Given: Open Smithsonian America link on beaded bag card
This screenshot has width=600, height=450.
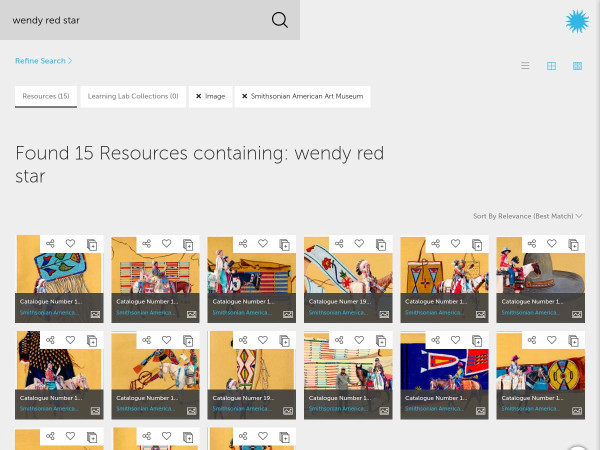Looking at the screenshot, I should pyautogui.click(x=49, y=313).
